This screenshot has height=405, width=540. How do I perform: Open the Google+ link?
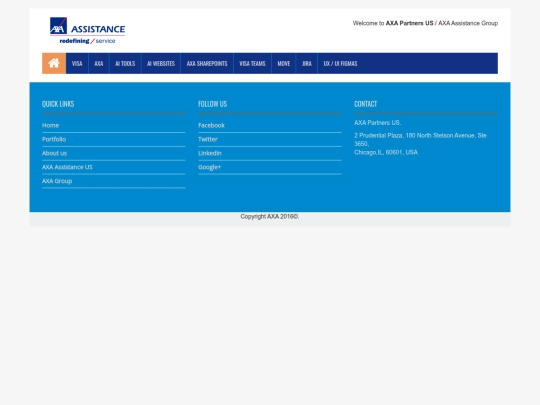coord(209,167)
